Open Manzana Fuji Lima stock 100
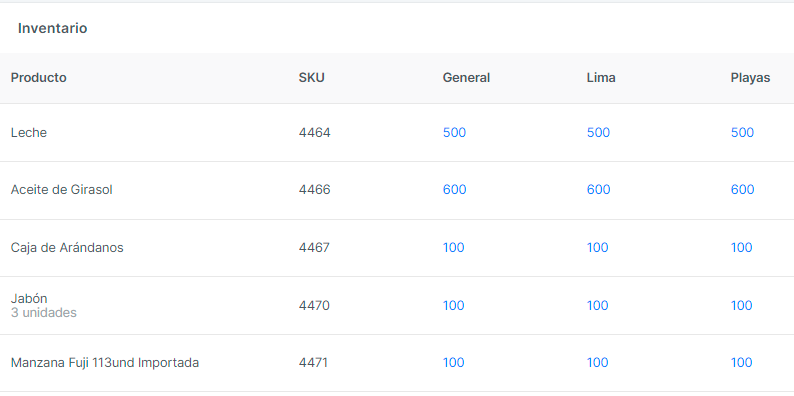The width and height of the screenshot is (794, 396). (597, 363)
